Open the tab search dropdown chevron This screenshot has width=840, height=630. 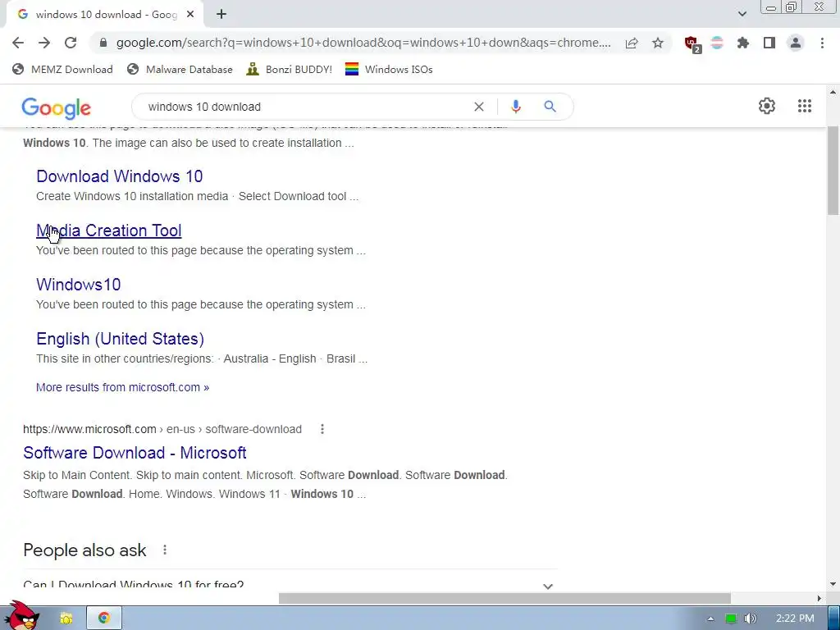coord(742,14)
